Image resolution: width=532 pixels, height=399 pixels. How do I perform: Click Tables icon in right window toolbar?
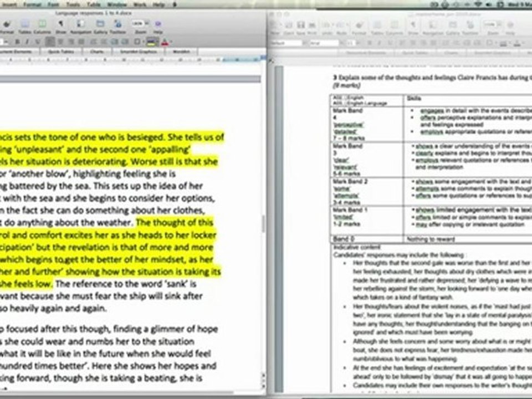pyautogui.click(x=377, y=25)
